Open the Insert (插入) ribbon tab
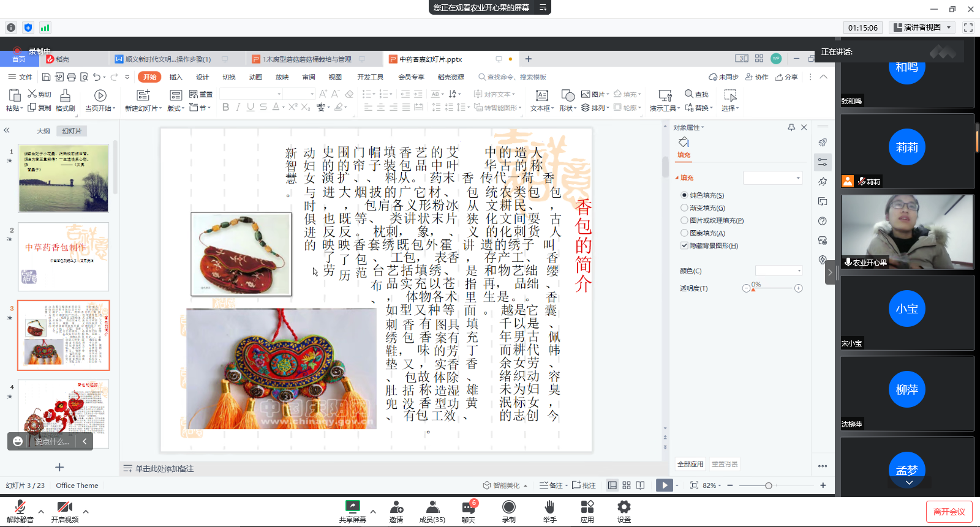Screen dimensions: 980x527 (x=176, y=77)
